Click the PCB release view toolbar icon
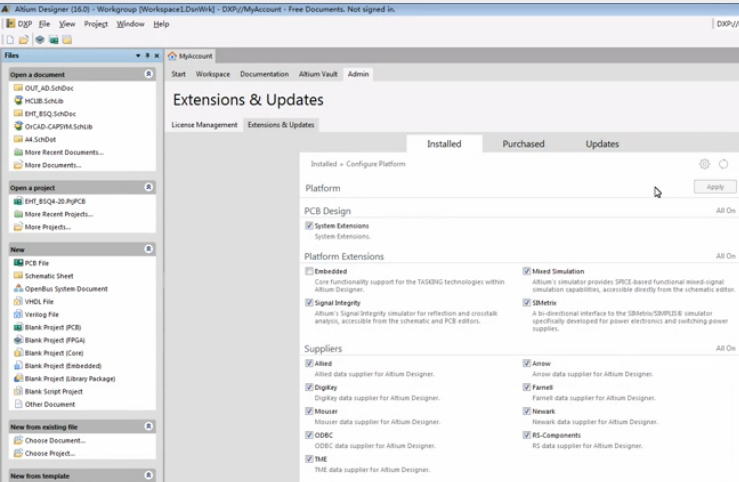The height and width of the screenshot is (482, 739). 54,40
